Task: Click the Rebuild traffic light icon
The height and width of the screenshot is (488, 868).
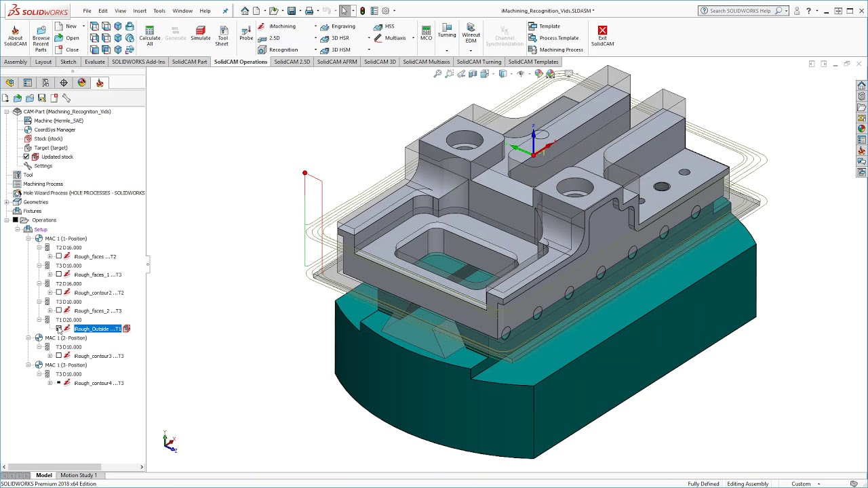Action: [363, 11]
